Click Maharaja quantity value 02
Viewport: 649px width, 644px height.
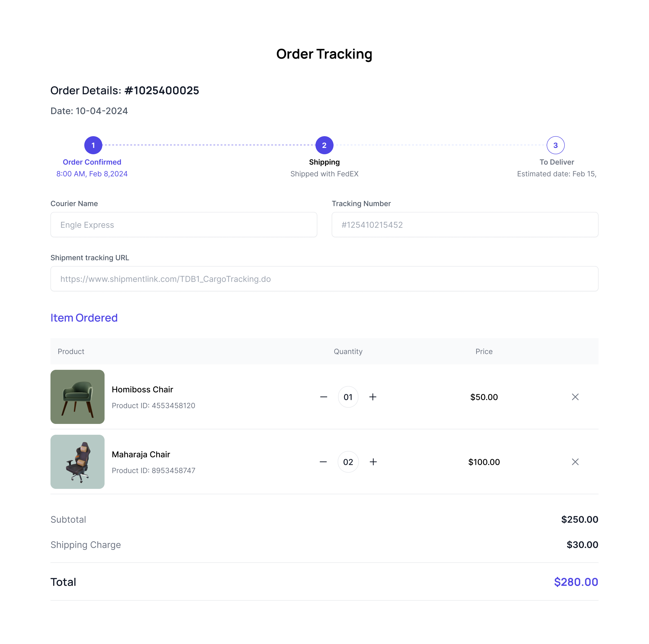(x=348, y=462)
